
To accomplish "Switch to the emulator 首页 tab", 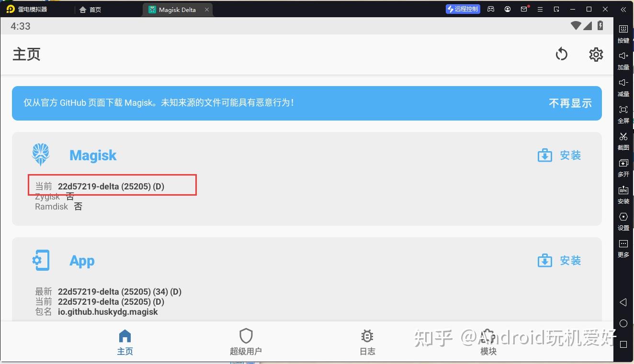I will click(91, 10).
